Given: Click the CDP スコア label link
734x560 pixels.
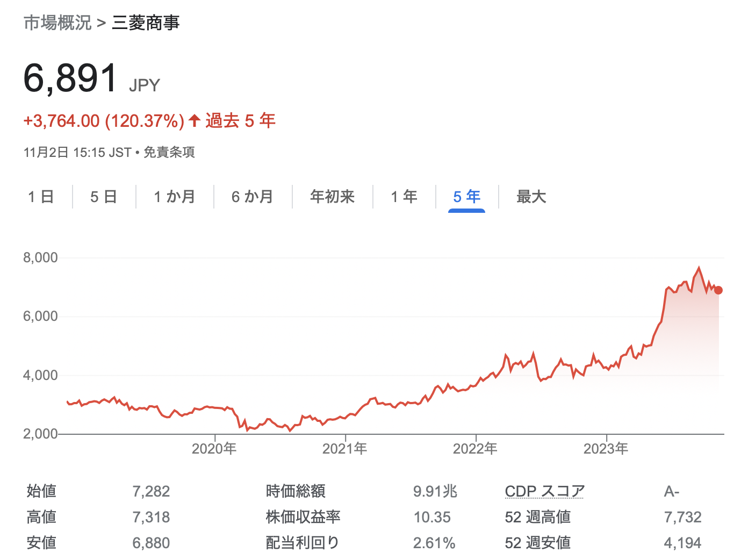Looking at the screenshot, I should click(x=545, y=491).
